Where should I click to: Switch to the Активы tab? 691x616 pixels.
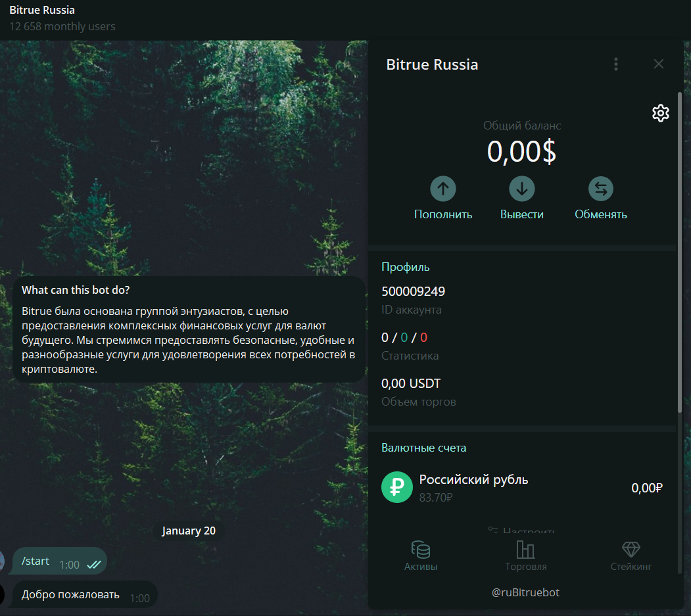tap(421, 556)
